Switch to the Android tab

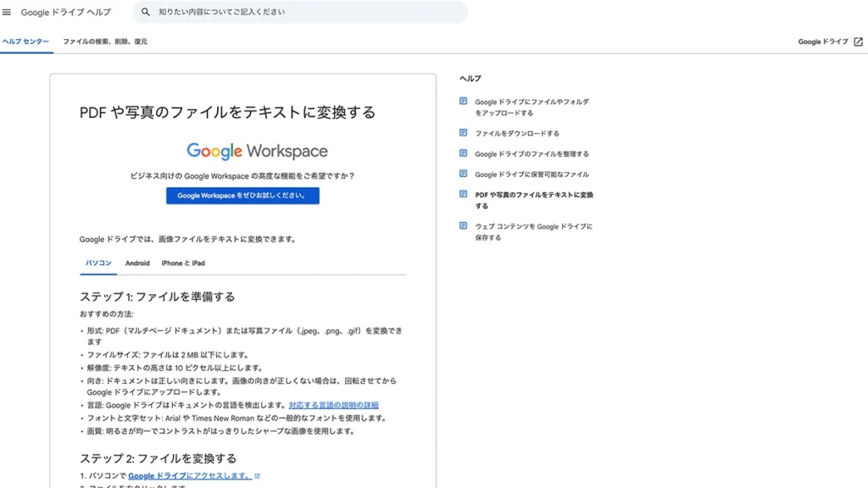point(137,263)
